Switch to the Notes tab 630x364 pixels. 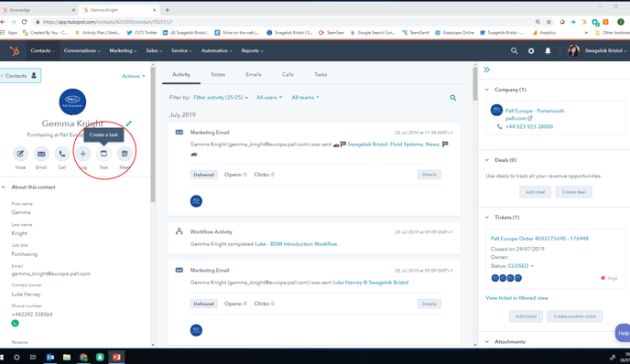218,75
